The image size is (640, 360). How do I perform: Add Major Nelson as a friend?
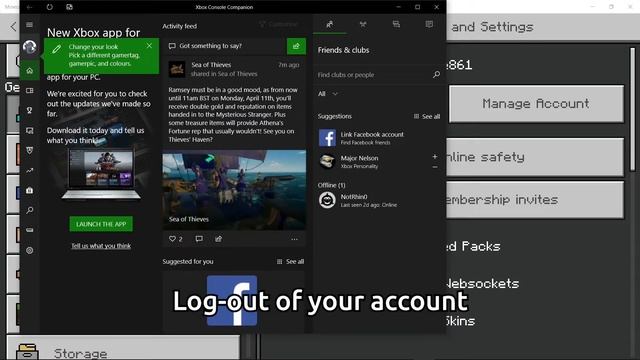click(435, 157)
